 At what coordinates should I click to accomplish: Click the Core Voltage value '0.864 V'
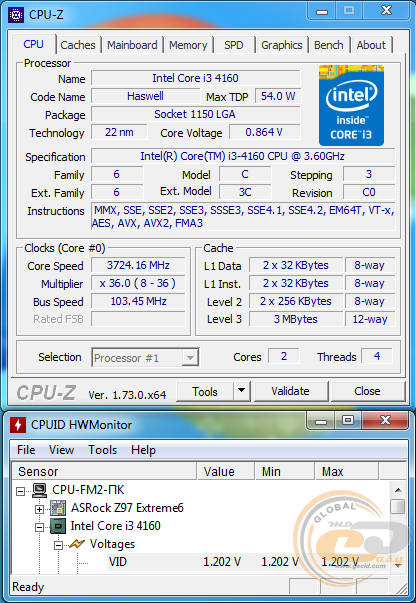pos(265,132)
